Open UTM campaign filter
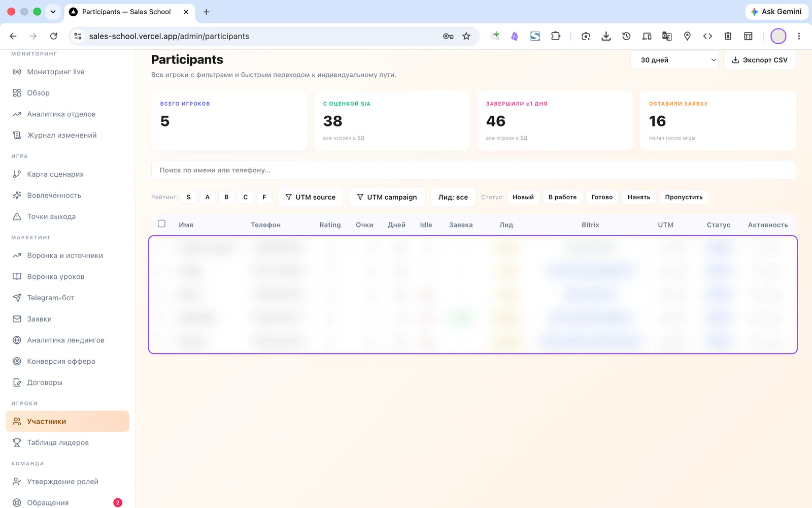Image resolution: width=812 pixels, height=508 pixels. pos(387,197)
